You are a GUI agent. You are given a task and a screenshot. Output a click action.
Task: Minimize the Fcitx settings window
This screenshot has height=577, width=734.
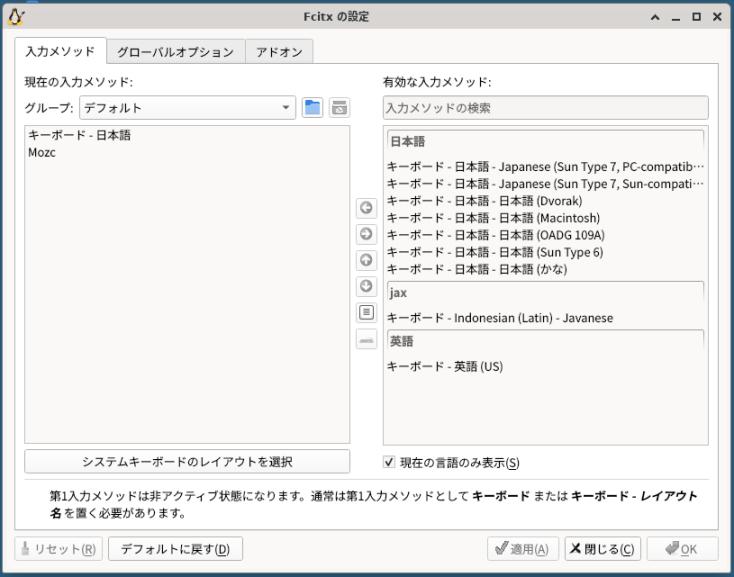[x=675, y=17]
